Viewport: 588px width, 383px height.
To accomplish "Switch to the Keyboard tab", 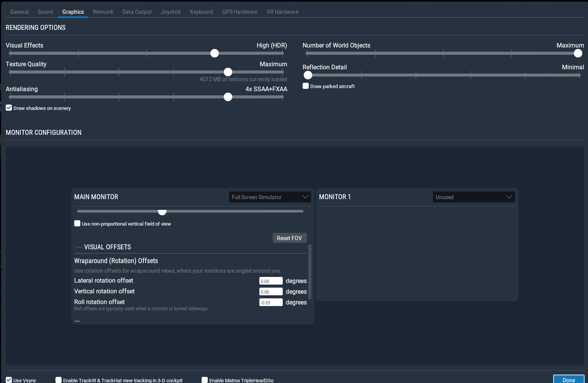I will pyautogui.click(x=201, y=11).
